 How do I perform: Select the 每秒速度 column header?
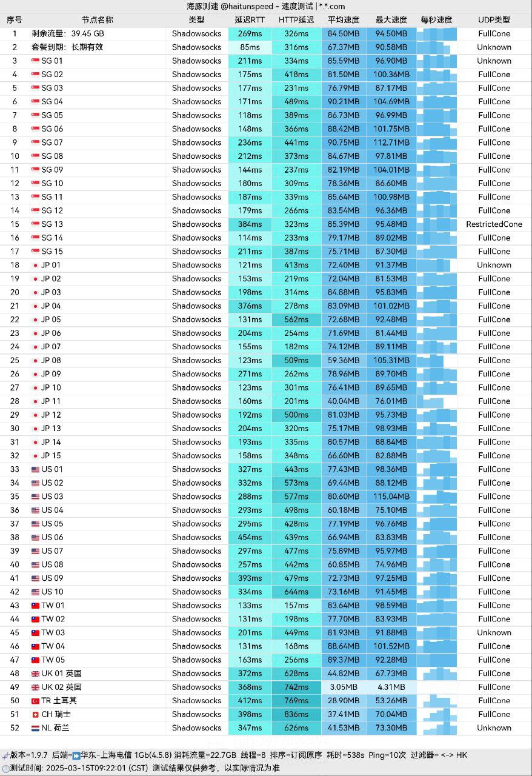tap(437, 19)
